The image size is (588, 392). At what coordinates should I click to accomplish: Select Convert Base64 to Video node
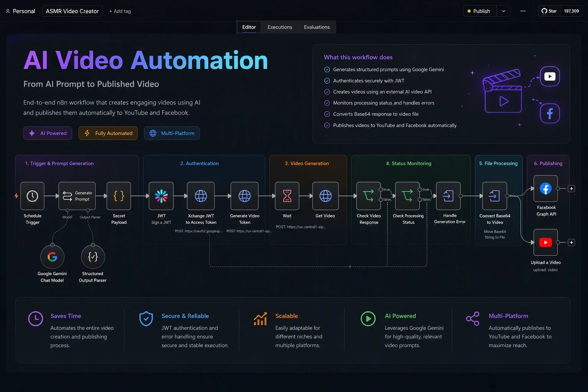click(495, 196)
